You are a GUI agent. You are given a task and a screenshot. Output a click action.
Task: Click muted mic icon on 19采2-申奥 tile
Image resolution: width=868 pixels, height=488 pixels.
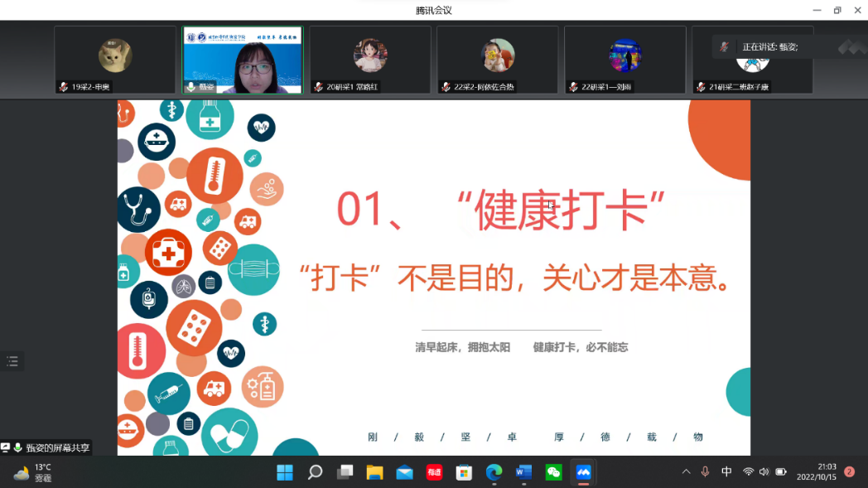click(x=63, y=87)
